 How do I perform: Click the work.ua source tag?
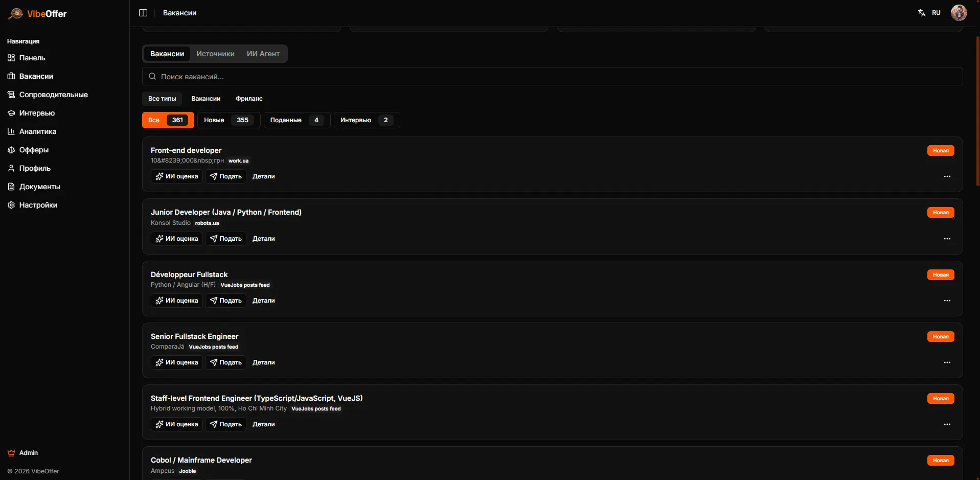(238, 161)
